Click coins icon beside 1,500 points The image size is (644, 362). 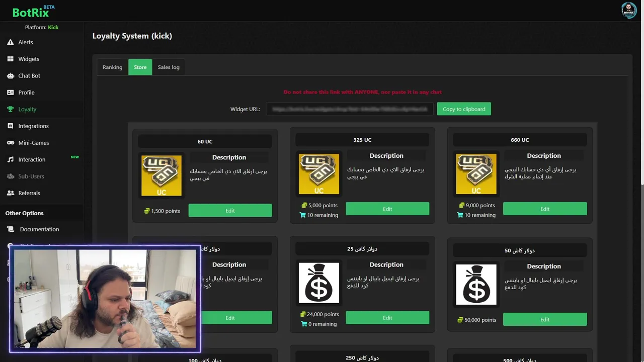click(x=147, y=211)
